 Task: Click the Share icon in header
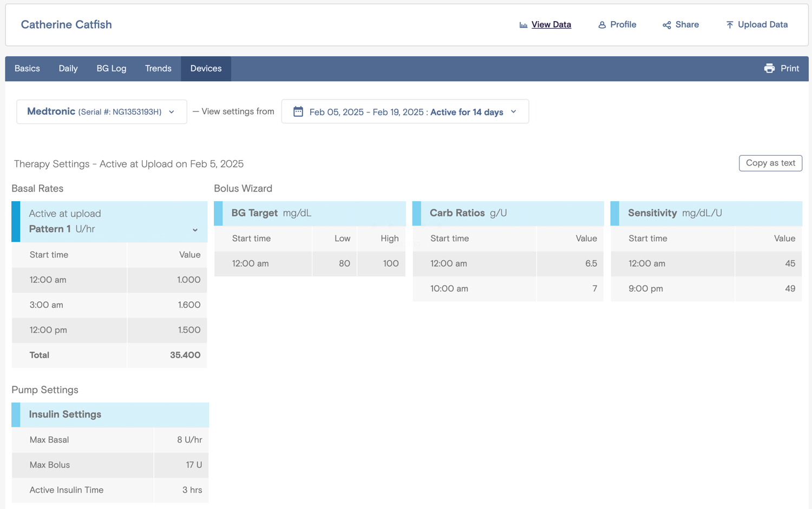[x=666, y=25]
